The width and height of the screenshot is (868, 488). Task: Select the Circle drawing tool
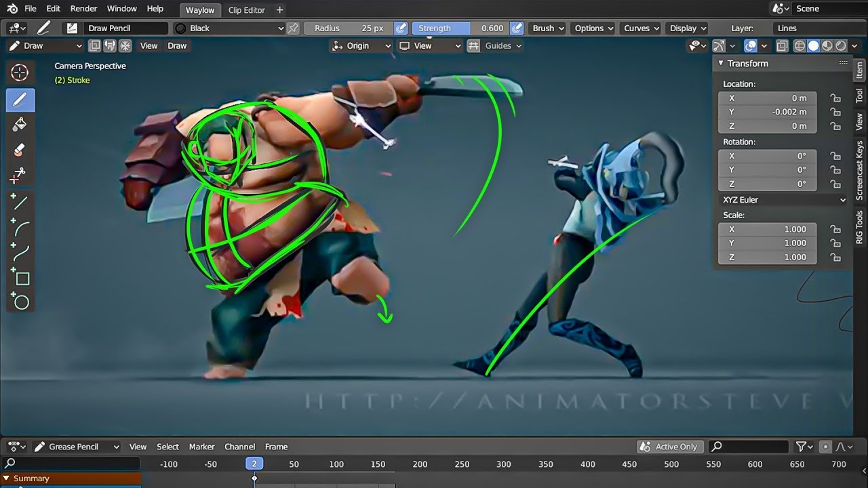pos(20,302)
